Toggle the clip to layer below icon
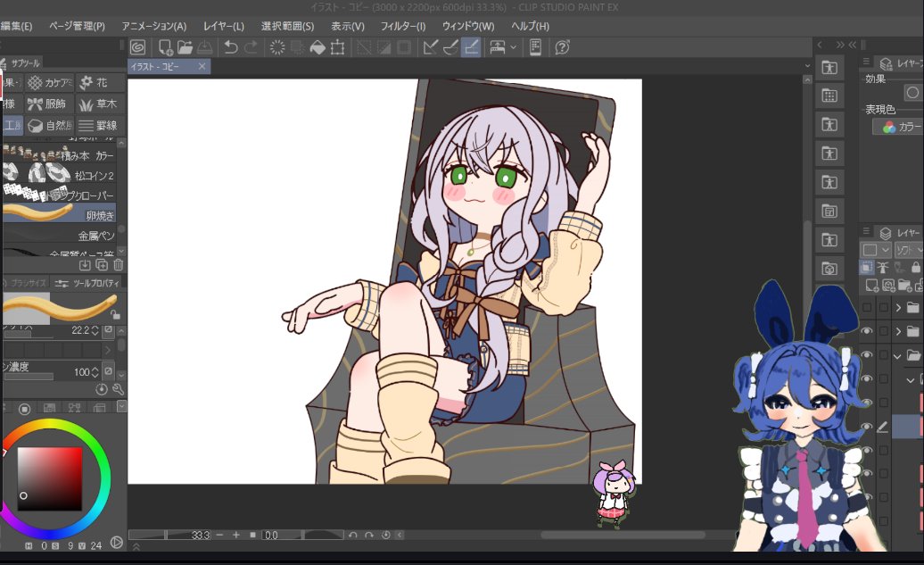 pyautogui.click(x=866, y=268)
